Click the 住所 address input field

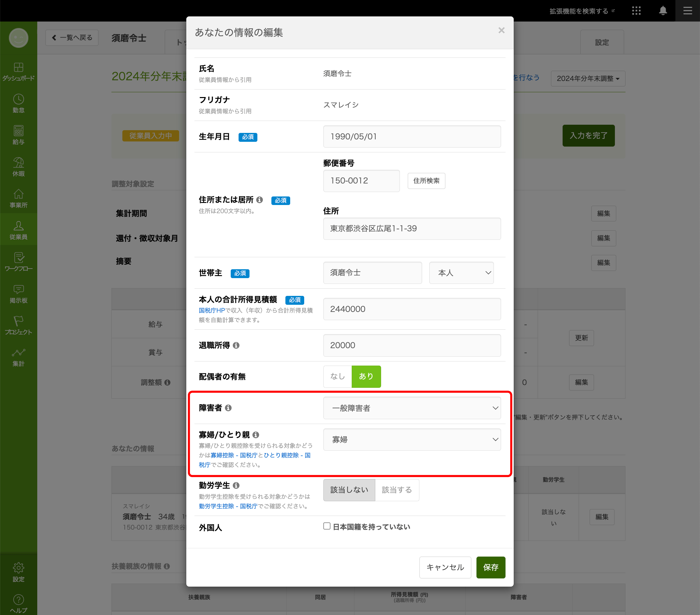(412, 228)
